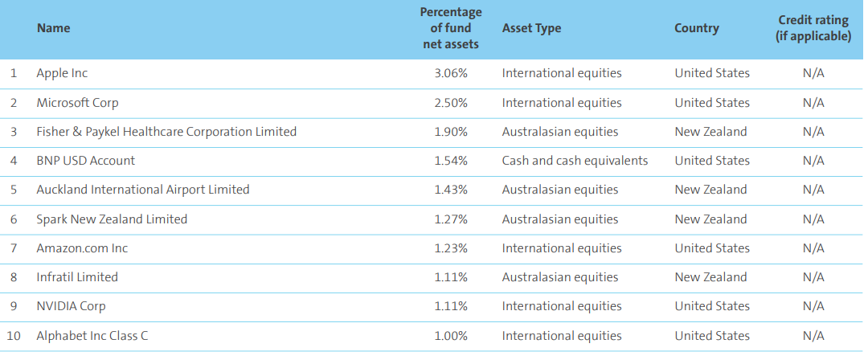868x360 pixels.
Task: Click the Amazon.com Inc holding
Action: click(x=82, y=248)
